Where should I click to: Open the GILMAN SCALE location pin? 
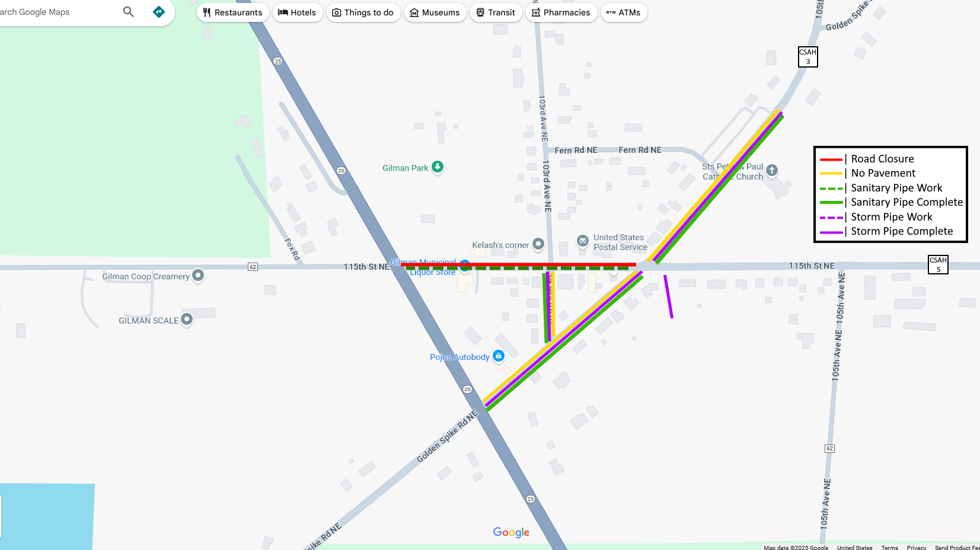point(187,319)
